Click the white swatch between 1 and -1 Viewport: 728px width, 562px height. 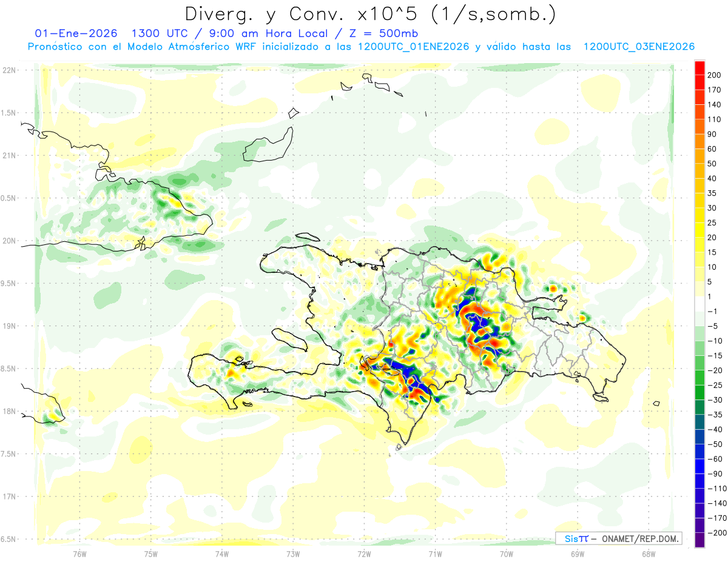pos(699,303)
